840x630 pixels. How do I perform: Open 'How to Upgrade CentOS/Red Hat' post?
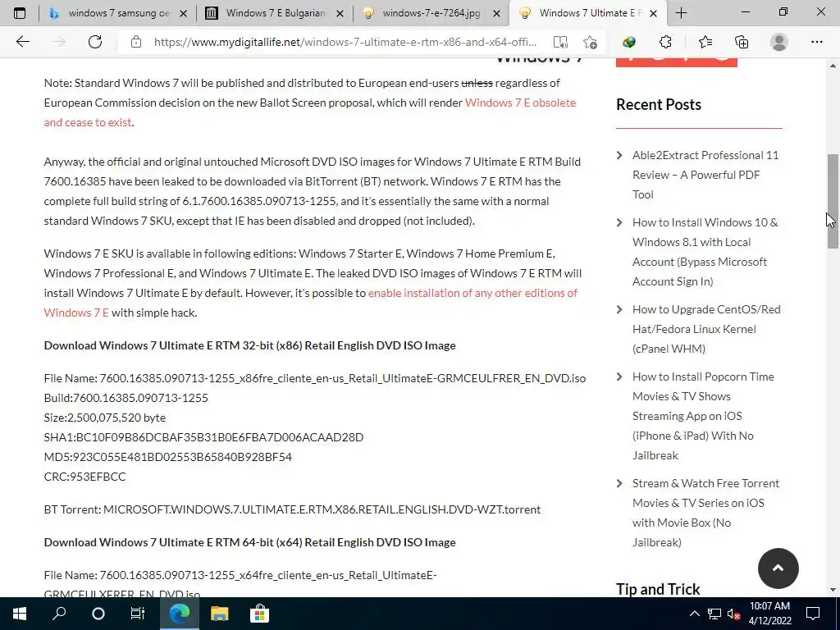[706, 329]
